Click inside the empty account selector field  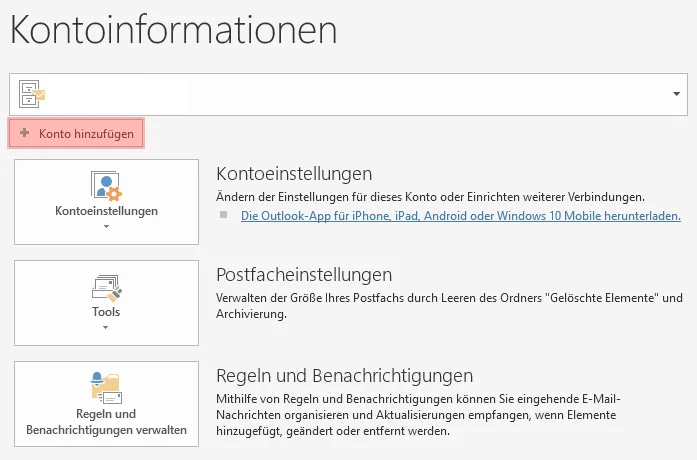pyautogui.click(x=350, y=93)
